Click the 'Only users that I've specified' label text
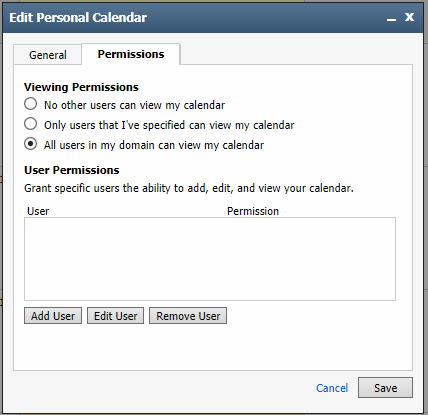The width and height of the screenshot is (428, 415). [169, 125]
